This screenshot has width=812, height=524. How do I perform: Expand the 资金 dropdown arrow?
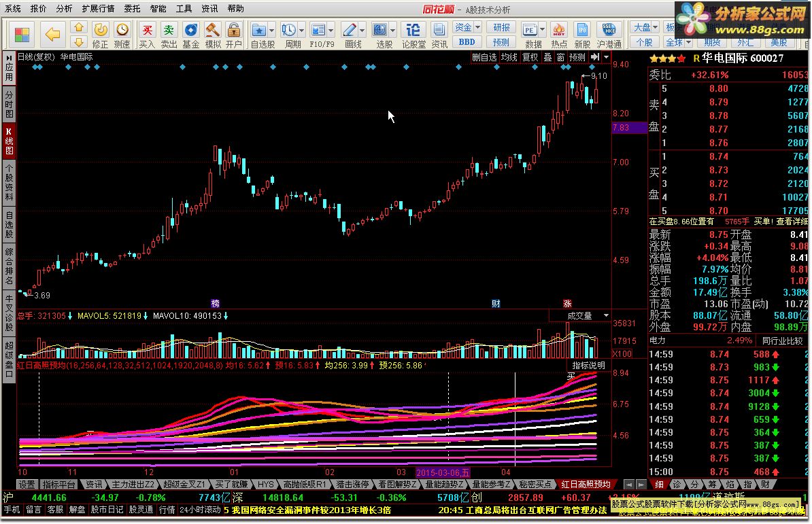coord(477,27)
